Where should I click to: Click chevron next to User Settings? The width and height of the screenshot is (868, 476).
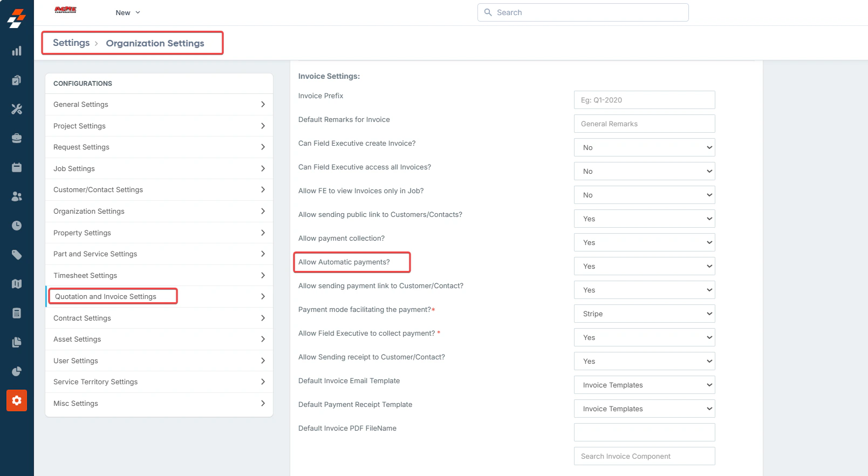(x=263, y=361)
